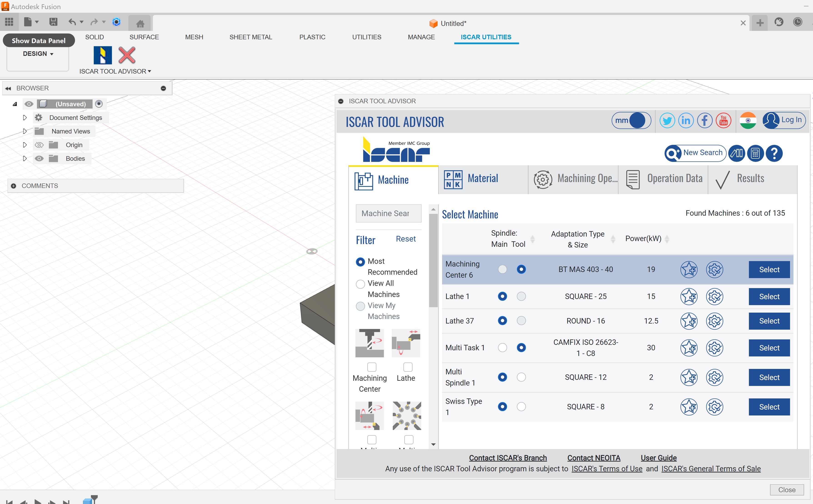The height and width of the screenshot is (504, 813).
Task: Hide the Bodies folder visibility eye
Action: point(39,158)
